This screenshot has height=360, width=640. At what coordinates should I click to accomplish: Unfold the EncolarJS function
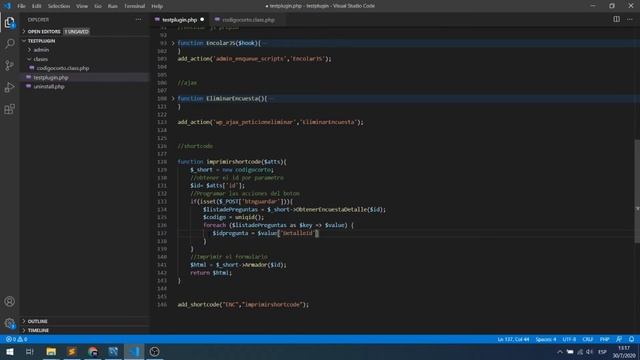[173, 43]
